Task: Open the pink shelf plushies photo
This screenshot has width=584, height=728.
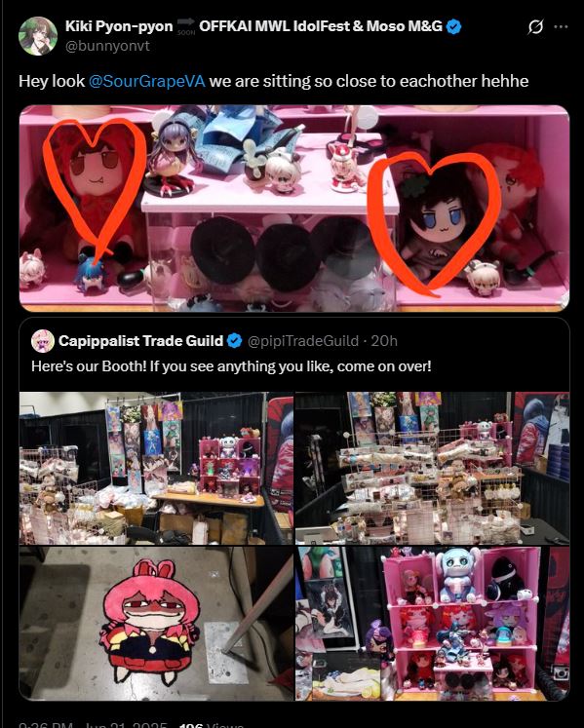Action: click(x=294, y=209)
